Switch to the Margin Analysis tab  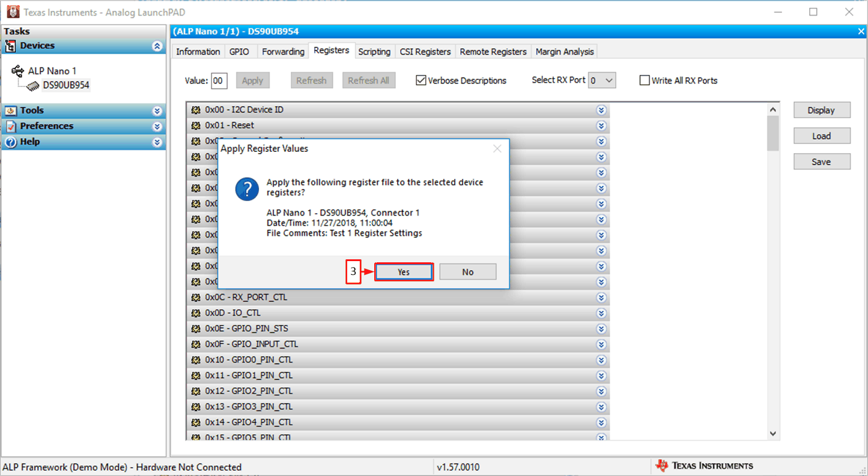[x=565, y=52]
